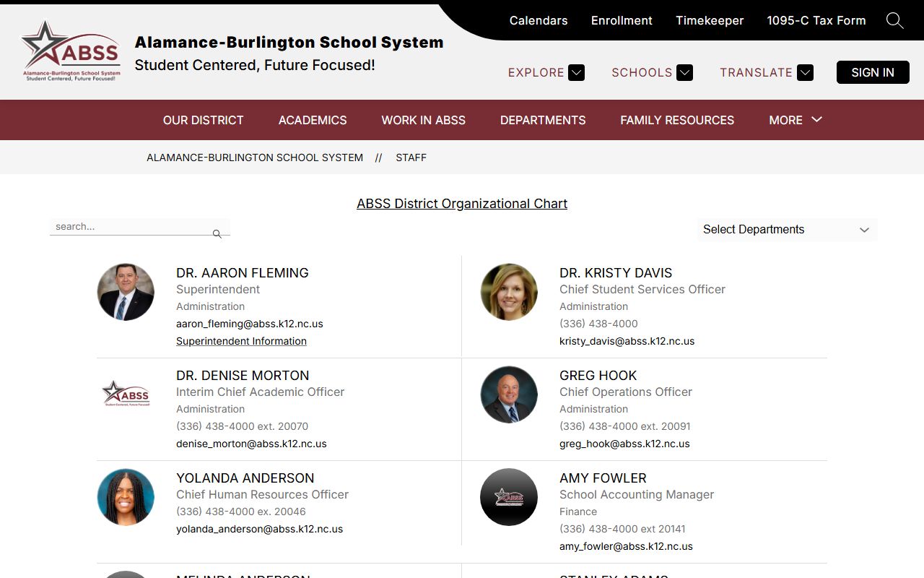924x578 pixels.
Task: Open the ABSS District Organizational Chart link
Action: pyautogui.click(x=462, y=204)
